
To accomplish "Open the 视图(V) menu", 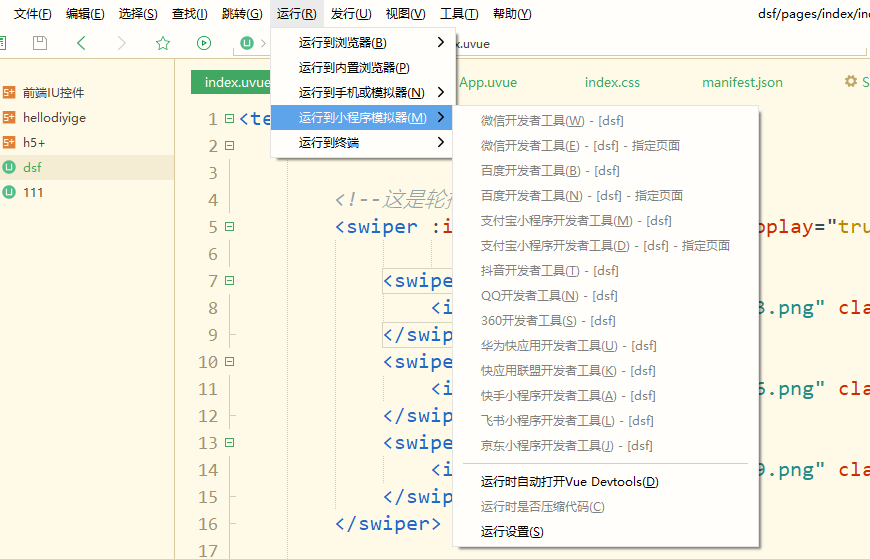I will pyautogui.click(x=405, y=14).
